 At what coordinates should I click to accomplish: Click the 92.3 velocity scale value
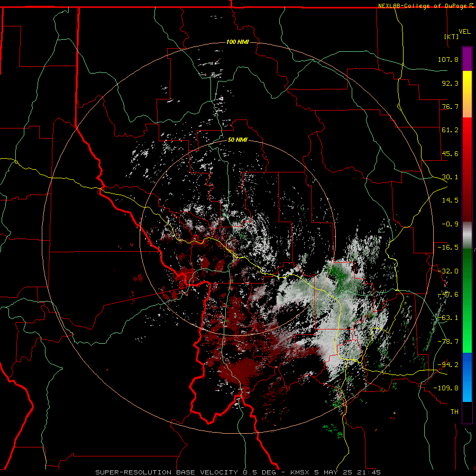point(450,83)
